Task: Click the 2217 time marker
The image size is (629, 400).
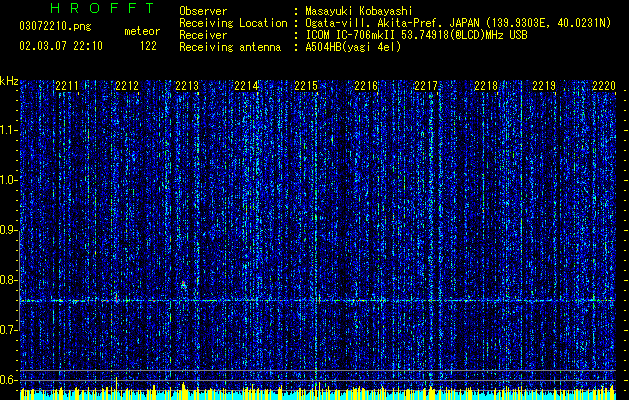Action: point(426,86)
